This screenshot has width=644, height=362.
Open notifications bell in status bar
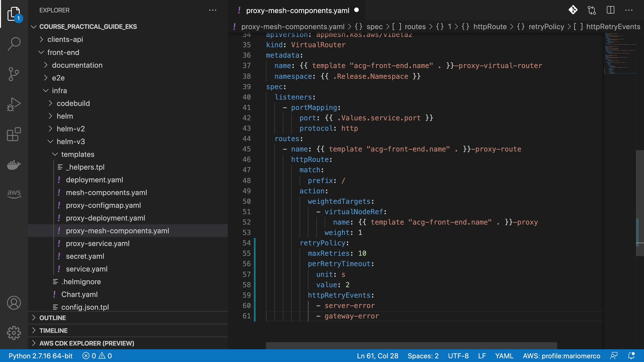pyautogui.click(x=631, y=356)
